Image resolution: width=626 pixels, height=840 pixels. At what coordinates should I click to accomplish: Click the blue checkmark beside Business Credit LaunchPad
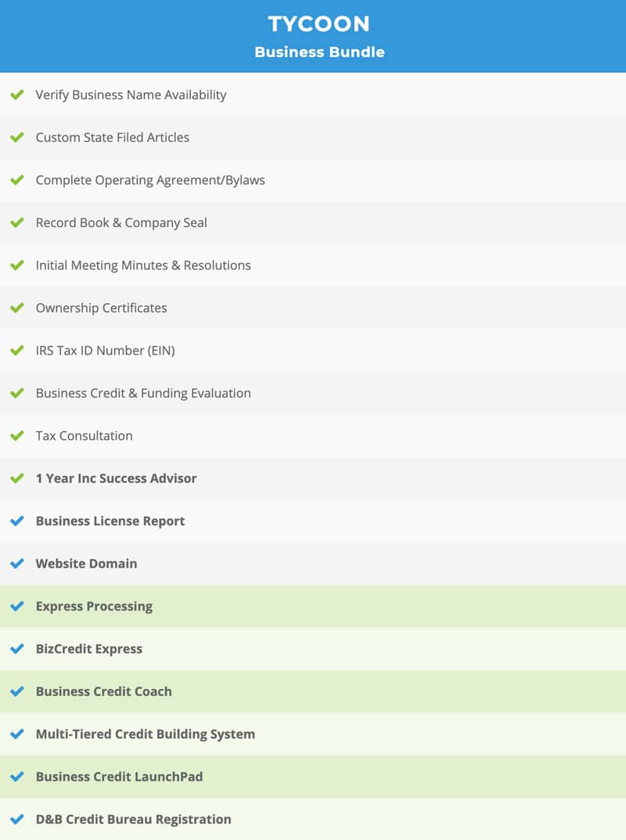tap(17, 777)
